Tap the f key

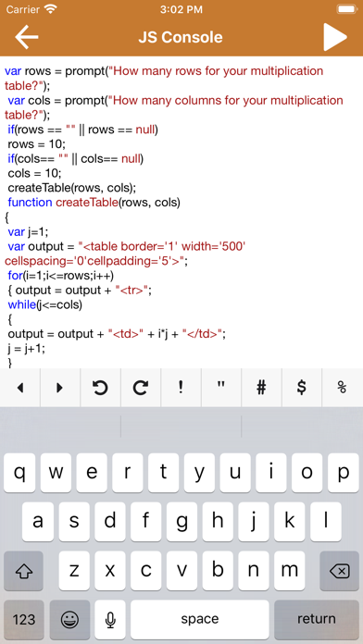(145, 521)
